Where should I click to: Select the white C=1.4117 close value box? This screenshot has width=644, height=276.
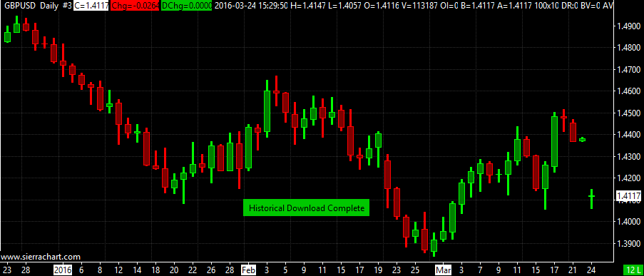(x=91, y=6)
